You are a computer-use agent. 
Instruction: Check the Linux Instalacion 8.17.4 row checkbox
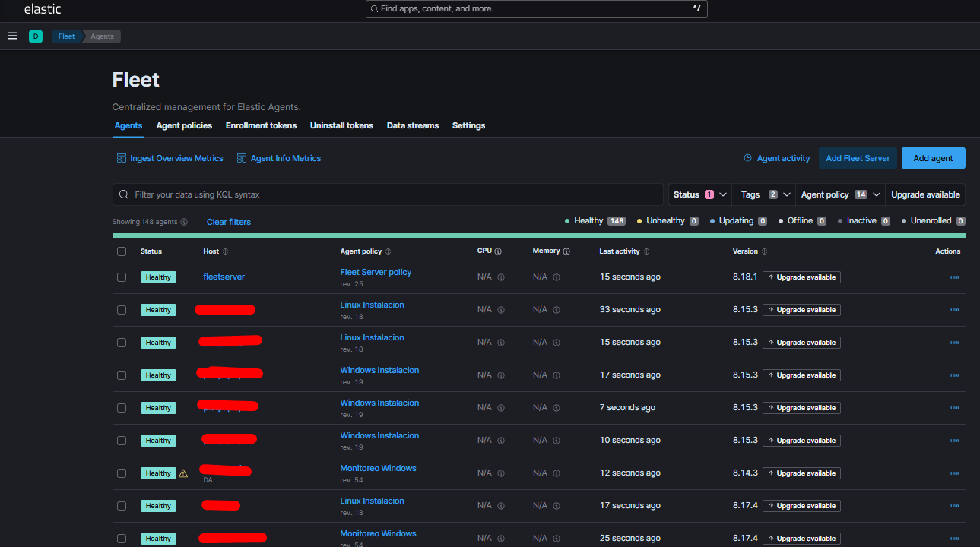pos(122,506)
